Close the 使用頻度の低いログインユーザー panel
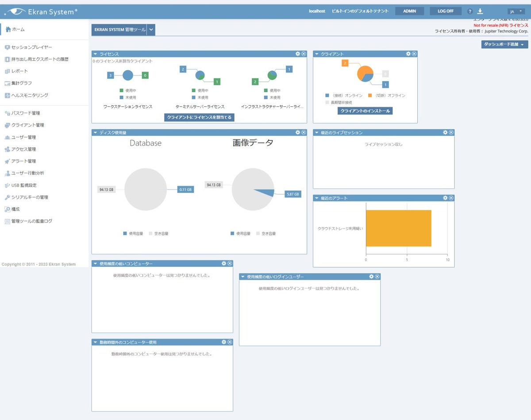Viewport: 531px width, 420px height. tap(377, 277)
